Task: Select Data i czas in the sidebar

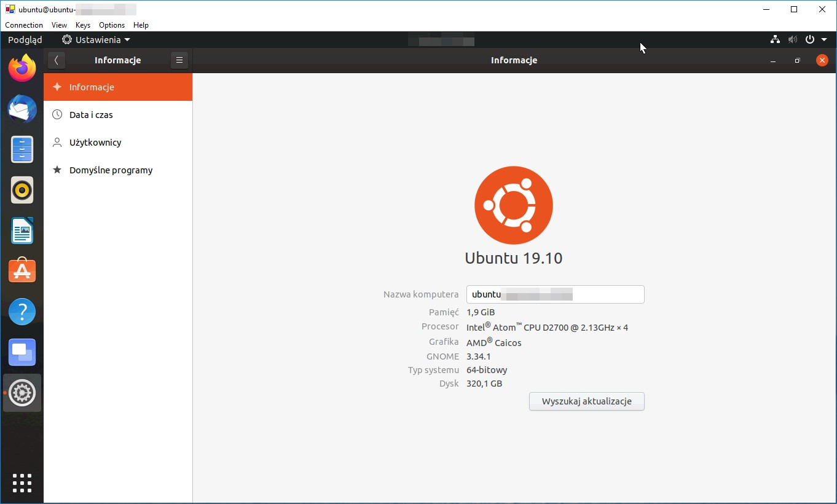Action: 118,115
